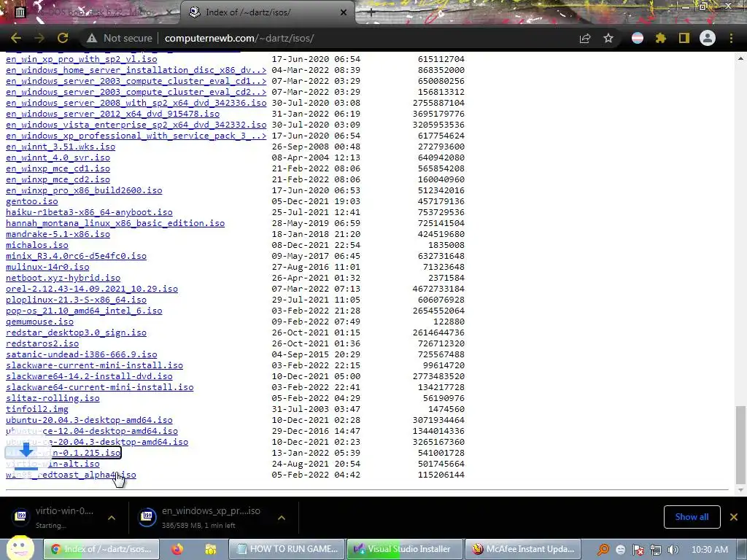747x560 pixels.
Task: Download gentoo.iso
Action: point(32,201)
